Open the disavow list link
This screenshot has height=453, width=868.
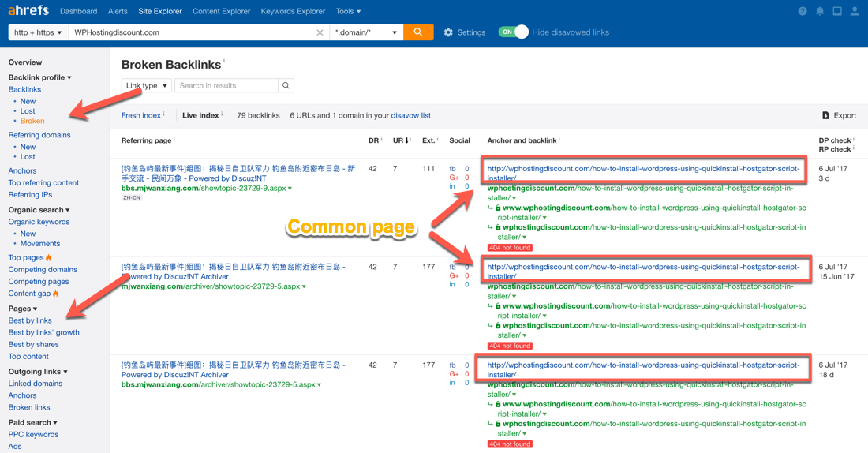click(411, 115)
